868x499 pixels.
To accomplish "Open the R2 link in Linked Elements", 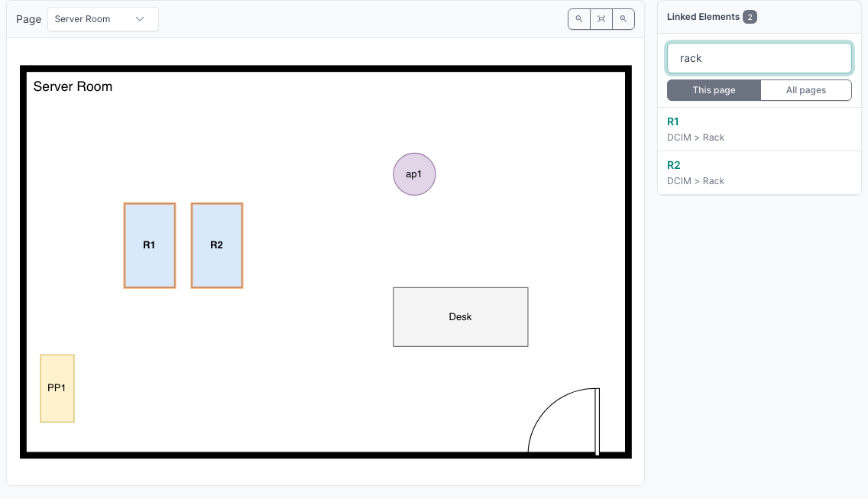I will (673, 165).
